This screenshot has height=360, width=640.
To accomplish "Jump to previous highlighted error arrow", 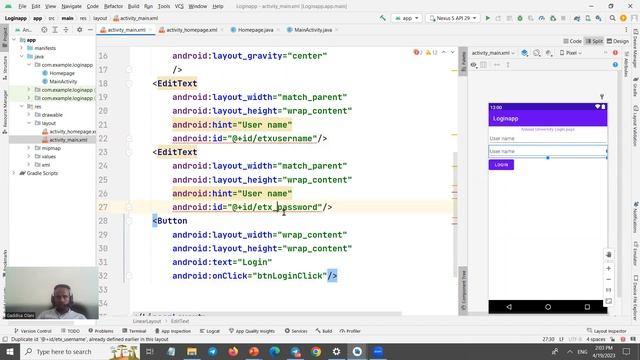I will (444, 52).
